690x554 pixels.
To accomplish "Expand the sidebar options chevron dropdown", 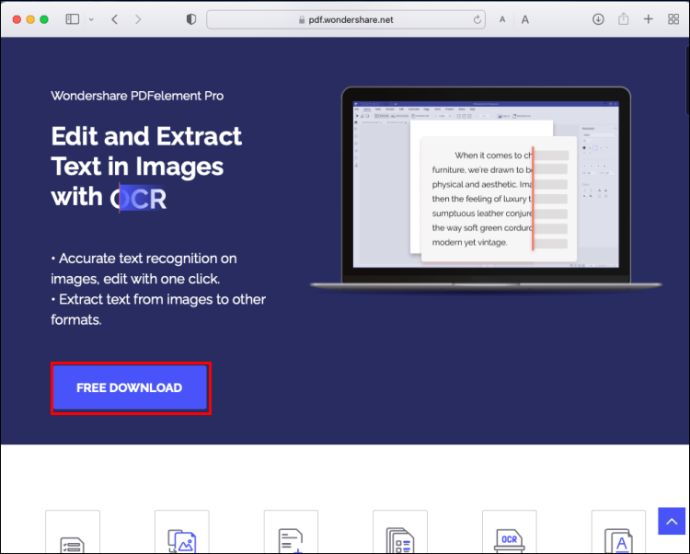I will pos(91,19).
